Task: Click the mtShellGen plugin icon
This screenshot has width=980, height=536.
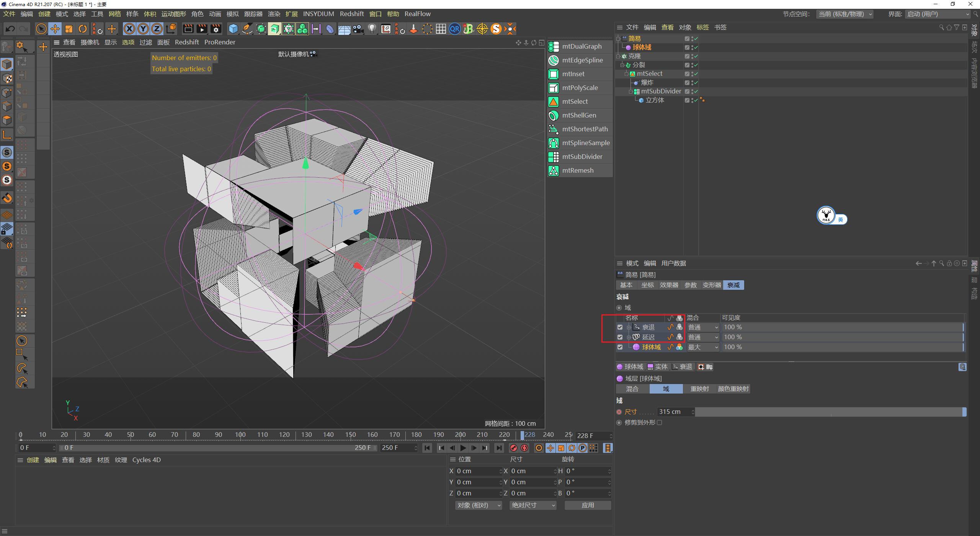Action: pos(554,115)
